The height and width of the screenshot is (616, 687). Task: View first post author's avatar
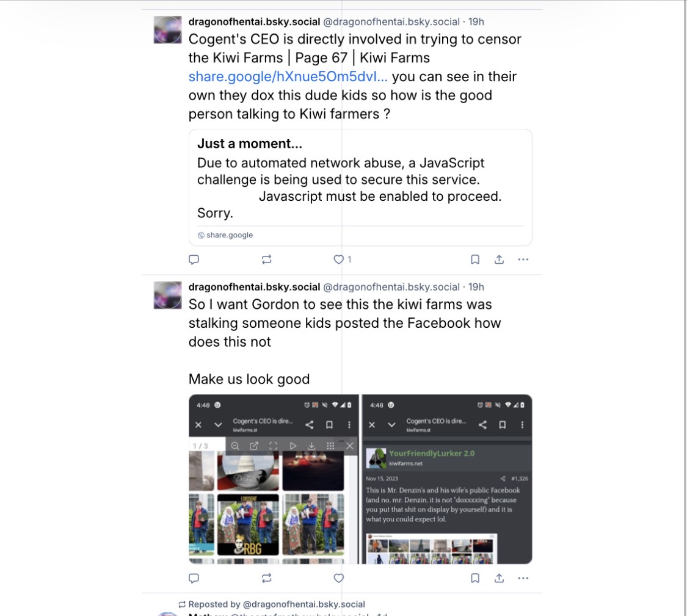[x=167, y=30]
